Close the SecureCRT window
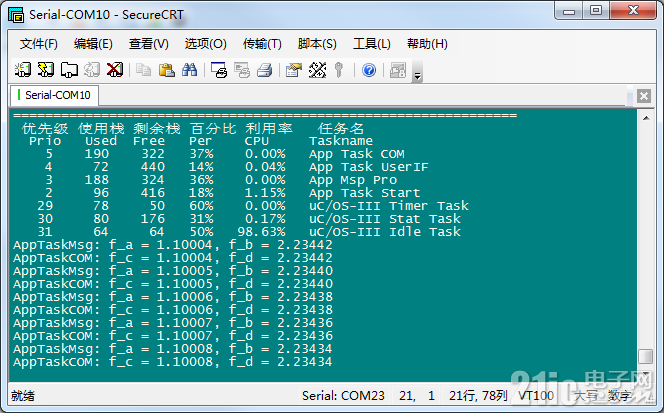Screen dimensions: 664x413 (x=633, y=11)
